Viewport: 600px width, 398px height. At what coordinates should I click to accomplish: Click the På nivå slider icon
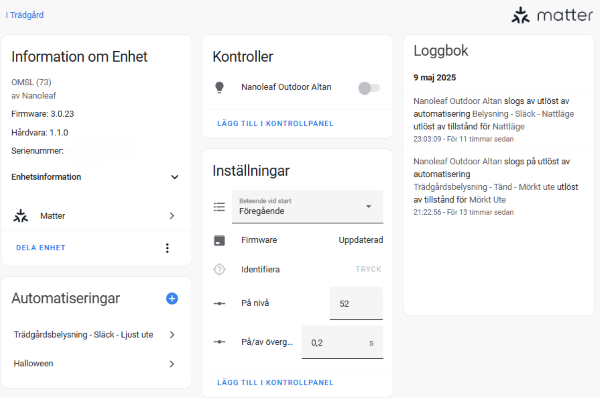pyautogui.click(x=219, y=303)
